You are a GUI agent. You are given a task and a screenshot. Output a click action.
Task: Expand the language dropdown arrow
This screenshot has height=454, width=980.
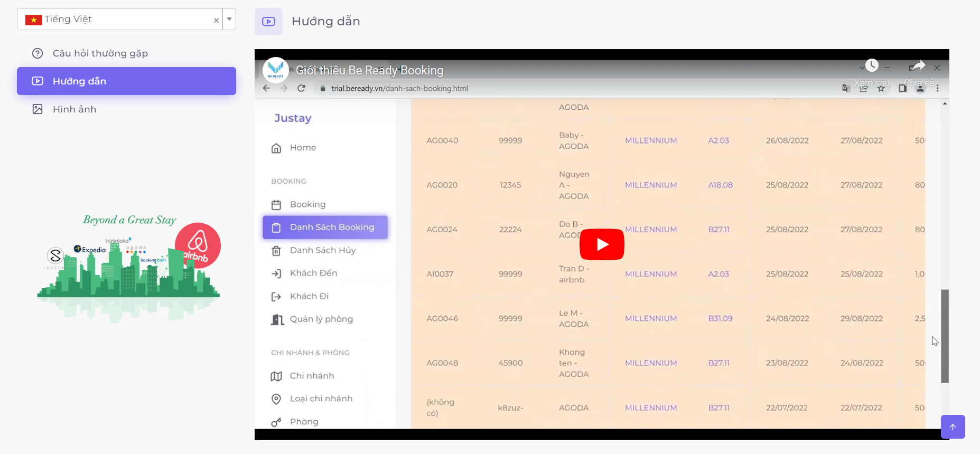click(x=229, y=20)
